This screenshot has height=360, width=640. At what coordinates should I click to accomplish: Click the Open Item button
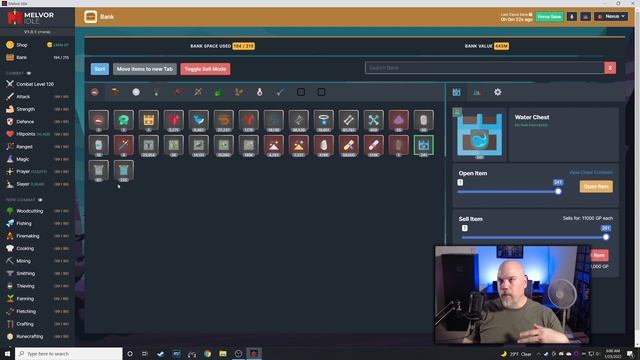click(x=596, y=187)
